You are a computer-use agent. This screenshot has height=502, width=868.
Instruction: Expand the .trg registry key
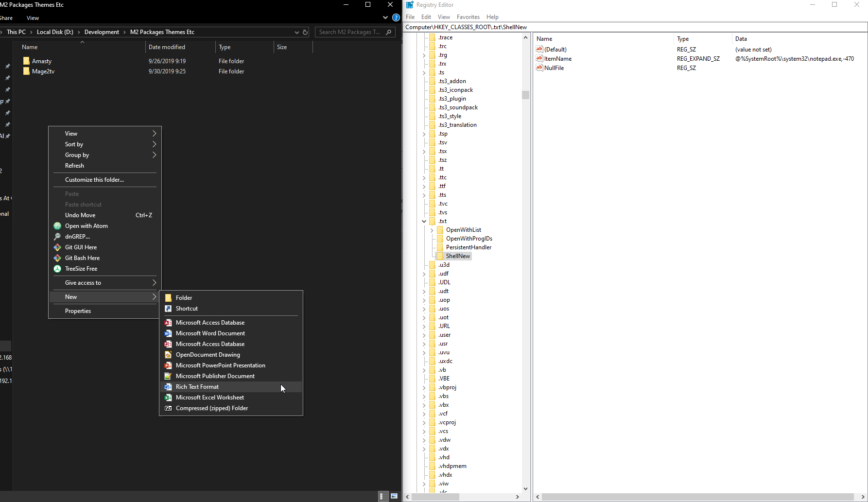424,55
